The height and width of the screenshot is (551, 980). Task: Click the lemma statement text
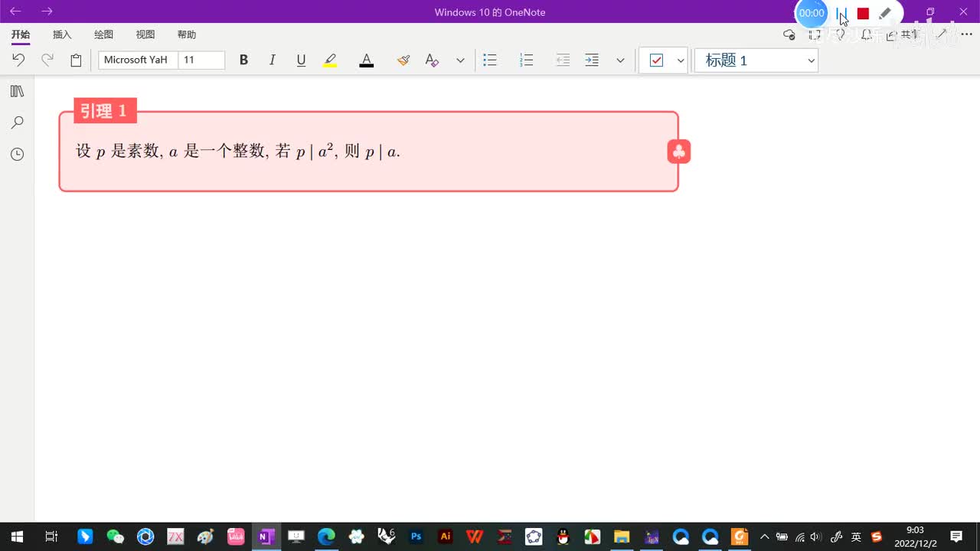pos(238,152)
